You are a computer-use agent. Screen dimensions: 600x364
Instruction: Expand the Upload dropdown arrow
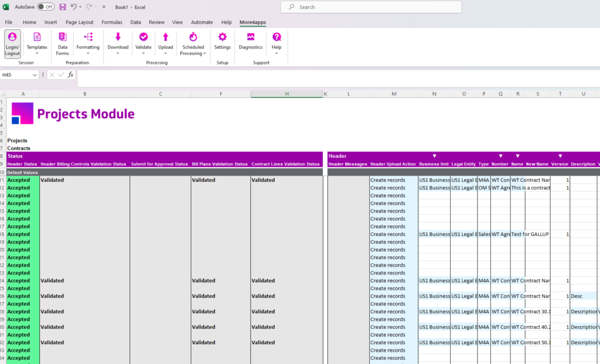(166, 53)
